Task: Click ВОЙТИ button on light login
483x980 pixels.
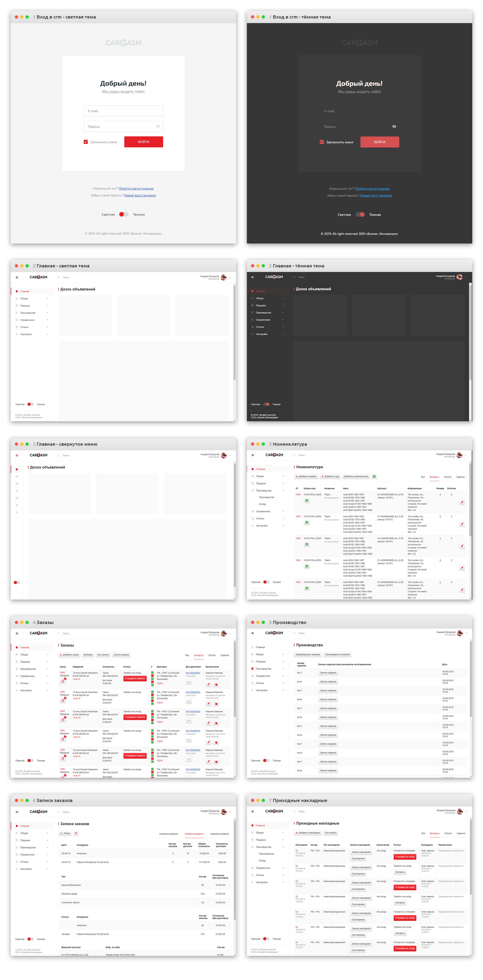Action: tap(144, 141)
